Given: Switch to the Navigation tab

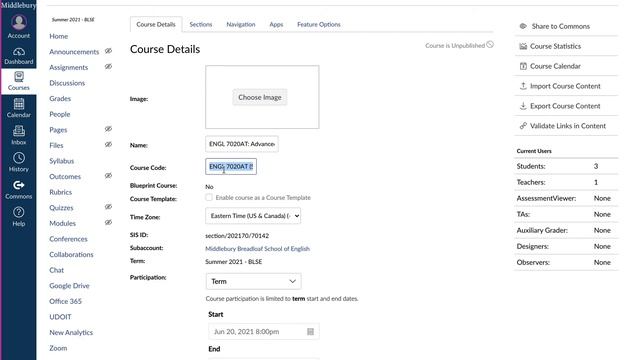Looking at the screenshot, I should click(241, 24).
